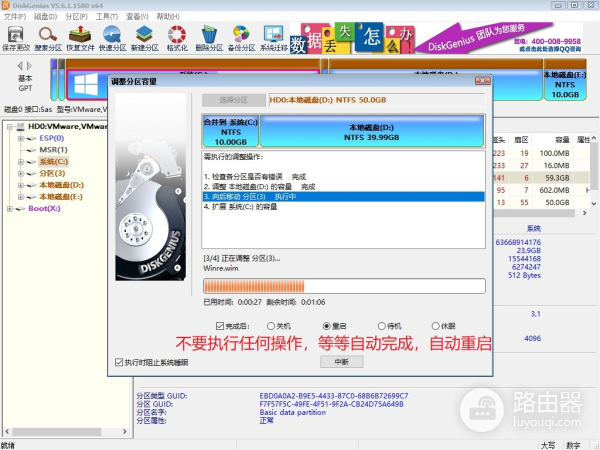
Task: Toggle 执行时阻止系统睡眠 checkbox
Action: (119, 362)
